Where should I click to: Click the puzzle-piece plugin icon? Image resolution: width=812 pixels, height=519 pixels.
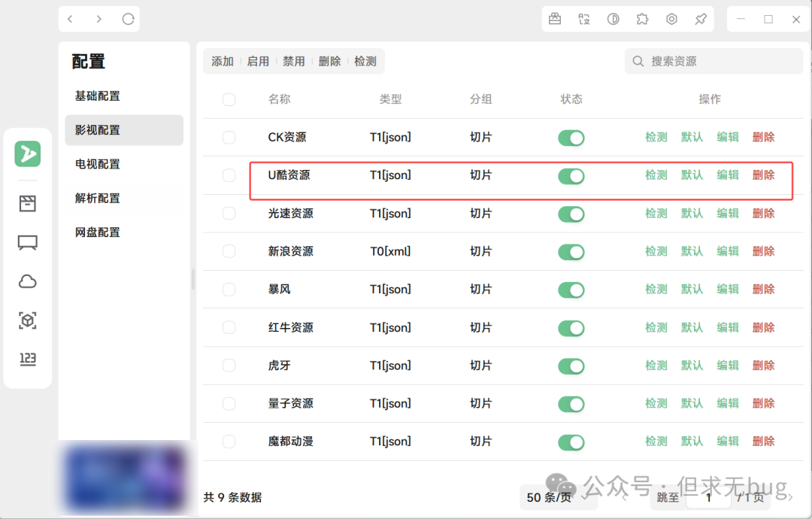(642, 20)
